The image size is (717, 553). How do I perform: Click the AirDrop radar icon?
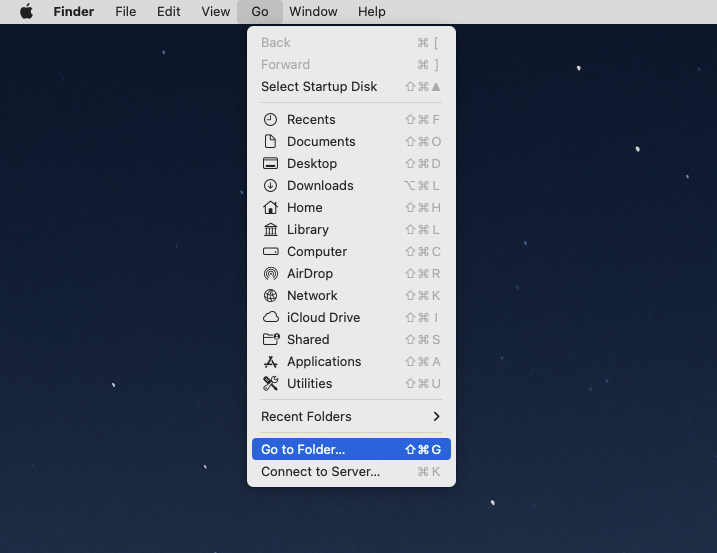(x=270, y=274)
